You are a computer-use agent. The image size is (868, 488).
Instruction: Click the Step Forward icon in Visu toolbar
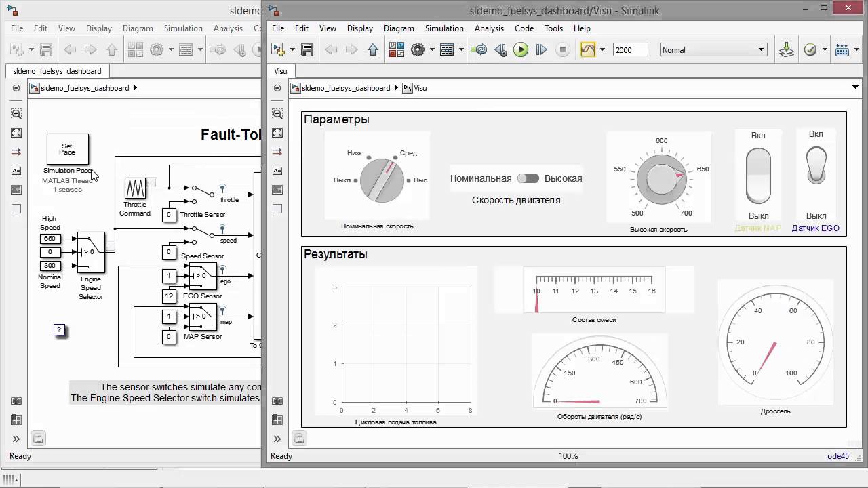pos(541,49)
